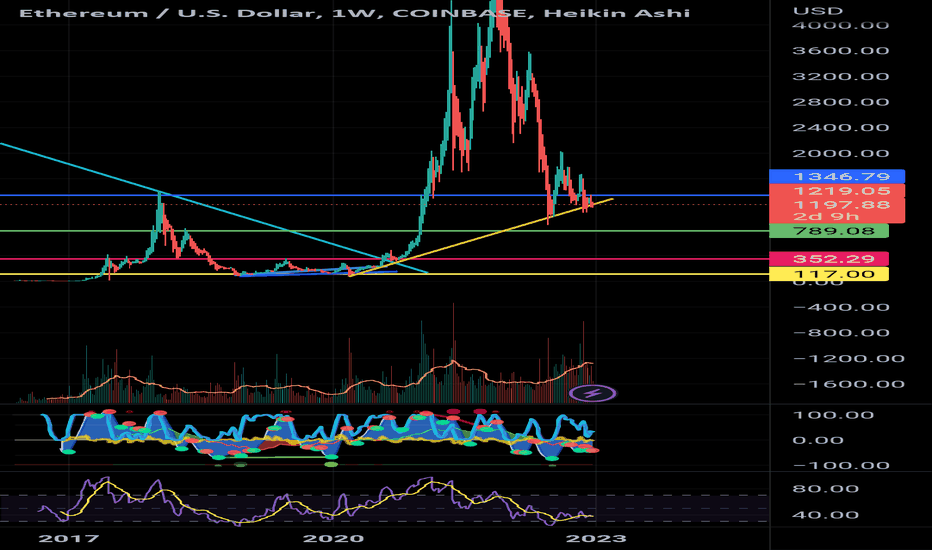This screenshot has width=932, height=550.
Task: Click the 2d 9h countdown label
Action: (x=826, y=216)
